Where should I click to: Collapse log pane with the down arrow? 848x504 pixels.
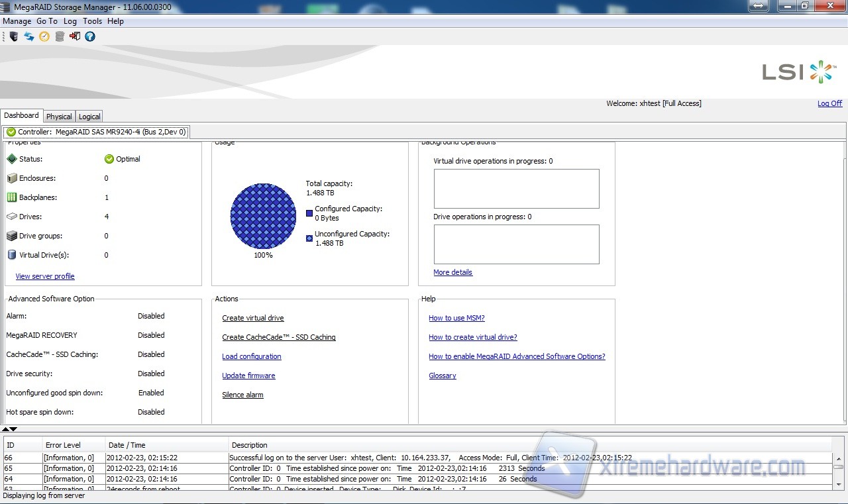pos(13,429)
